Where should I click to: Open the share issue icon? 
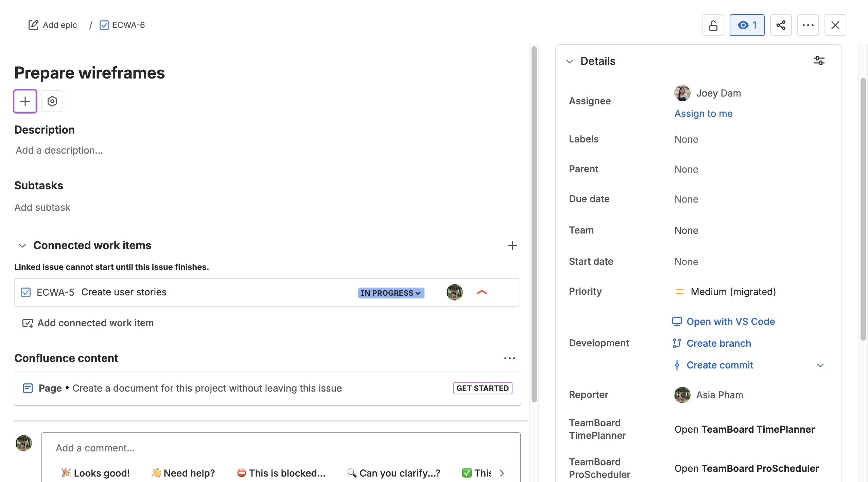pos(781,25)
